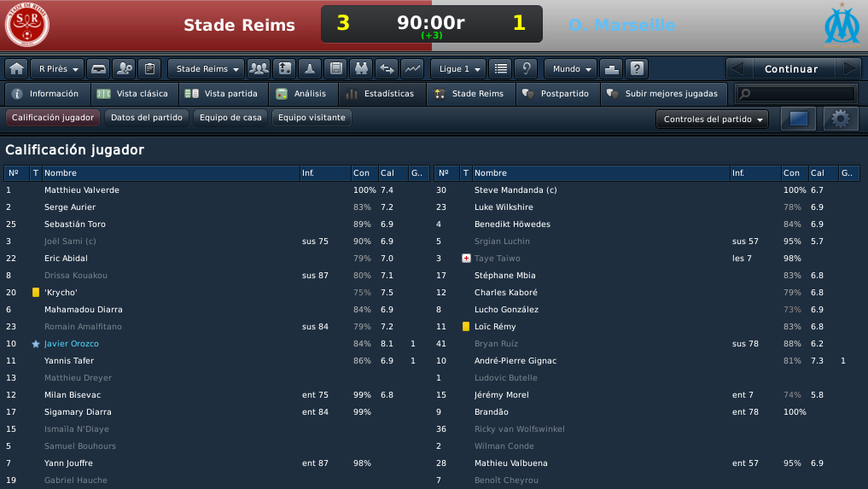The width and height of the screenshot is (868, 489).
Task: Expand the R Pirès manager dropdown
Action: coord(57,68)
